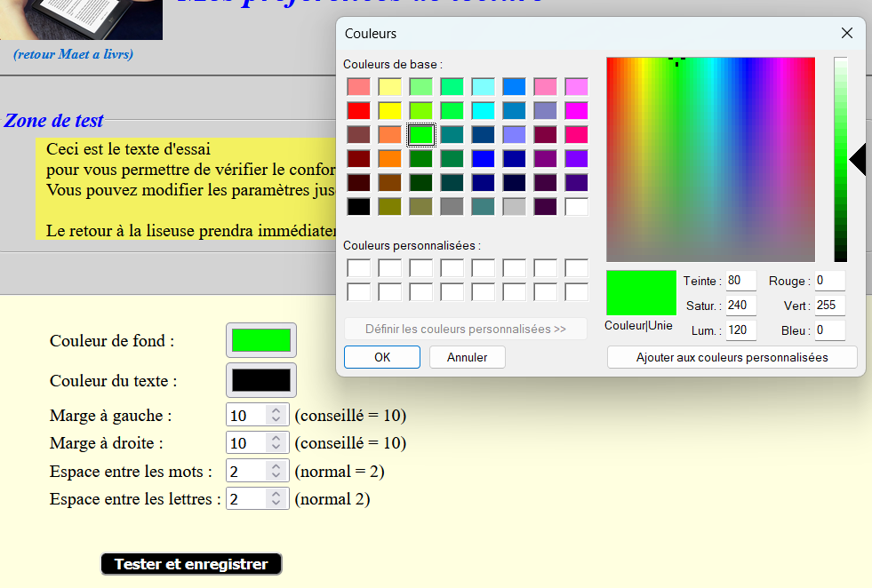Click the '(normal = 2)' hint text
Image resolution: width=872 pixels, height=588 pixels.
point(340,472)
